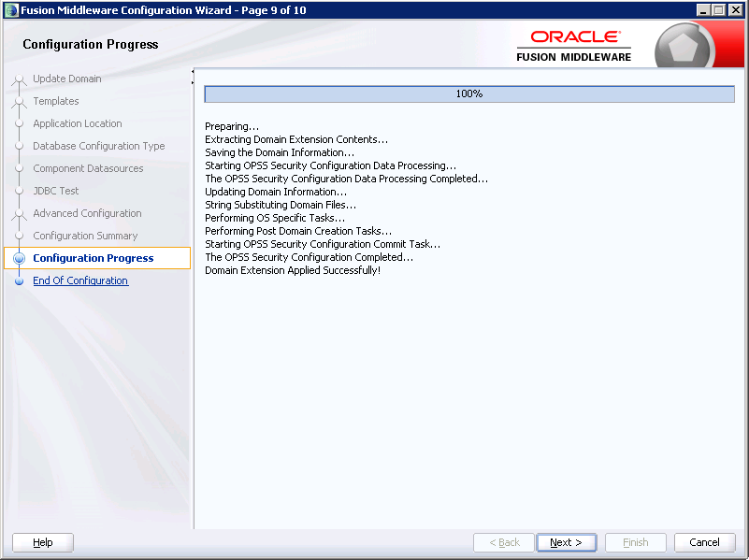Minimize the wizard window
The image size is (749, 560).
coord(702,10)
